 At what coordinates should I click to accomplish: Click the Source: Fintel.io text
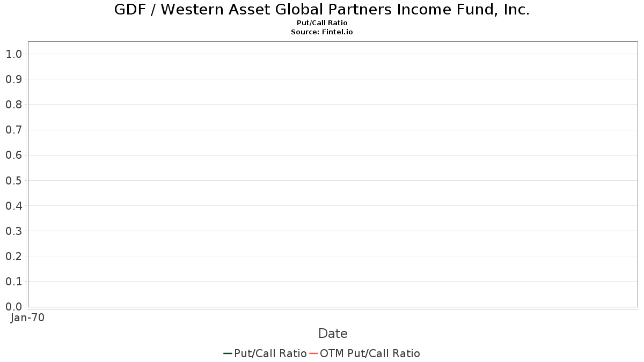(322, 32)
